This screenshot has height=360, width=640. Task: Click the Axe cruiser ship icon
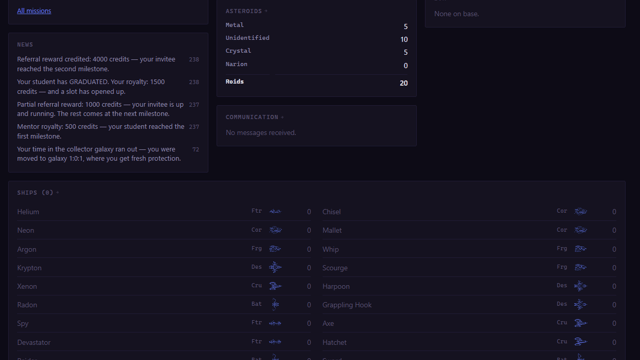coord(580,323)
